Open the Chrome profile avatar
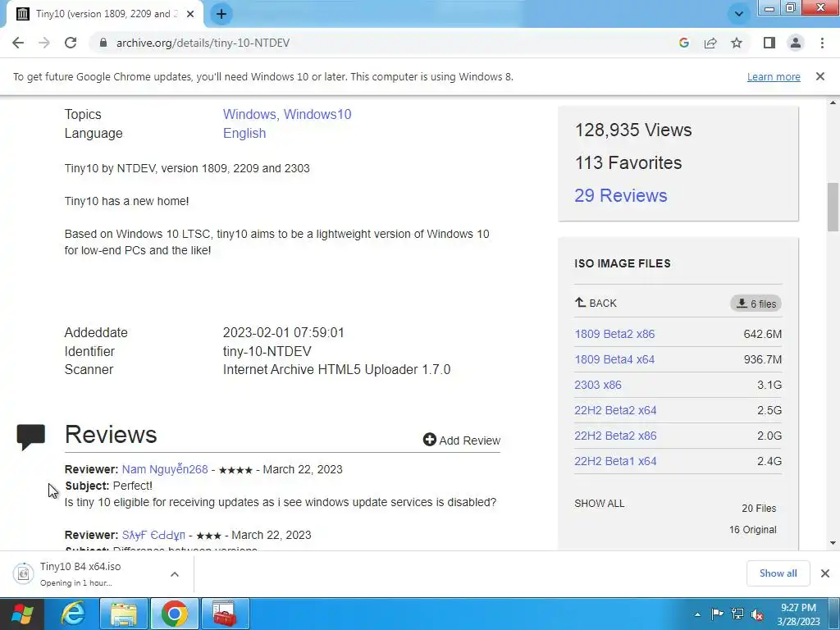The image size is (840, 630). point(796,43)
